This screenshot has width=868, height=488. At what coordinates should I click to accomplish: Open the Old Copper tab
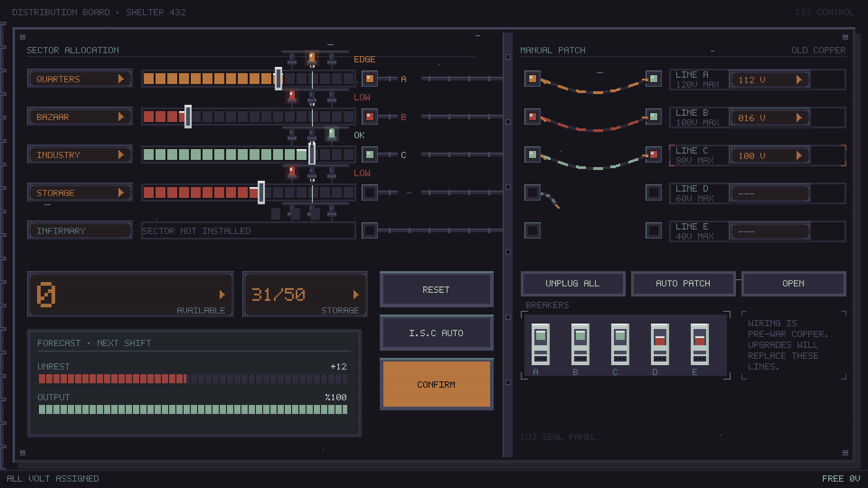818,50
